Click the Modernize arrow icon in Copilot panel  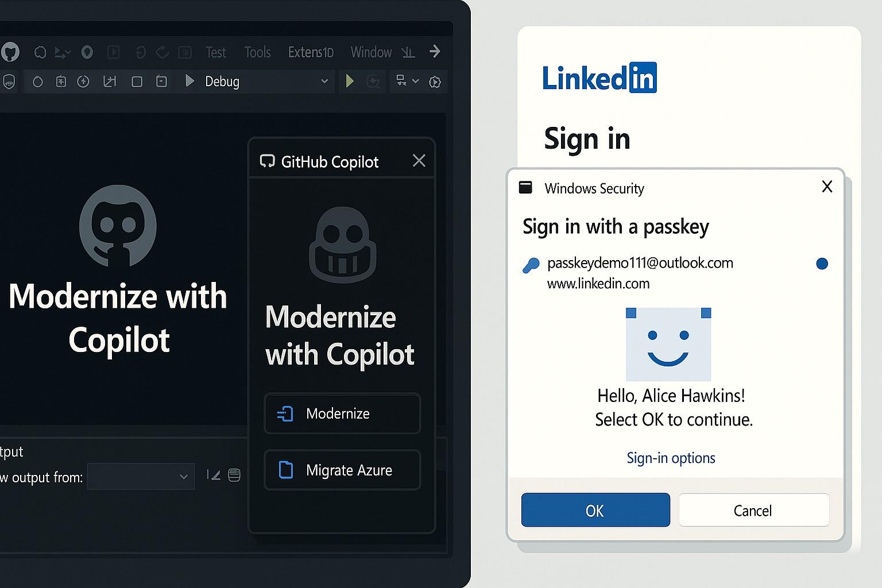pyautogui.click(x=285, y=414)
